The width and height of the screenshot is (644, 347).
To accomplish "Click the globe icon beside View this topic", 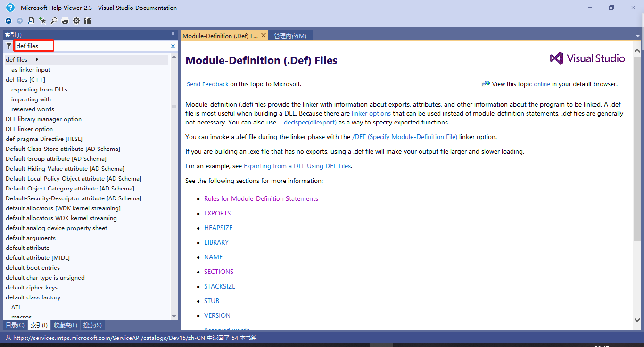I will coord(486,84).
